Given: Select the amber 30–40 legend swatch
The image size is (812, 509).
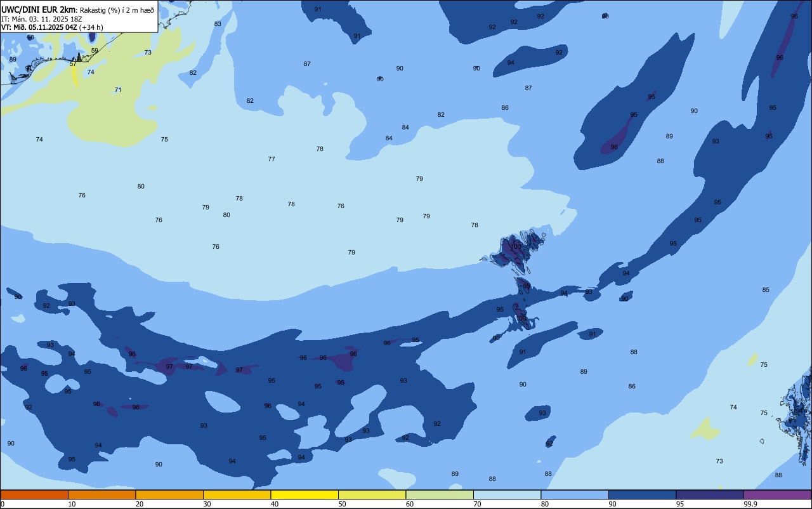Looking at the screenshot, I should tap(237, 494).
